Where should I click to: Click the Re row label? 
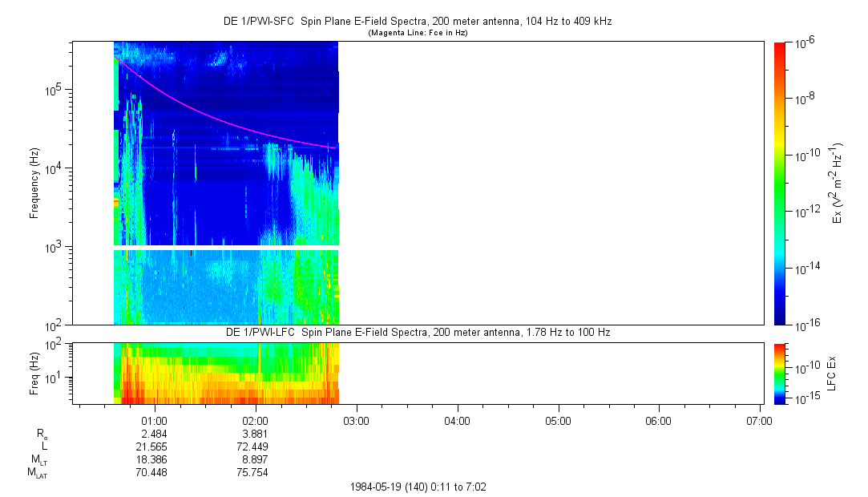[x=42, y=434]
